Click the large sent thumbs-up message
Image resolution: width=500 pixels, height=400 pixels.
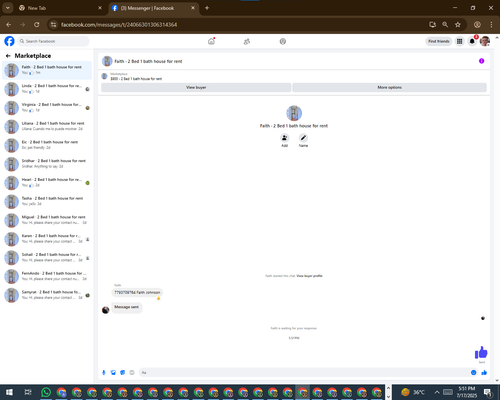481,352
